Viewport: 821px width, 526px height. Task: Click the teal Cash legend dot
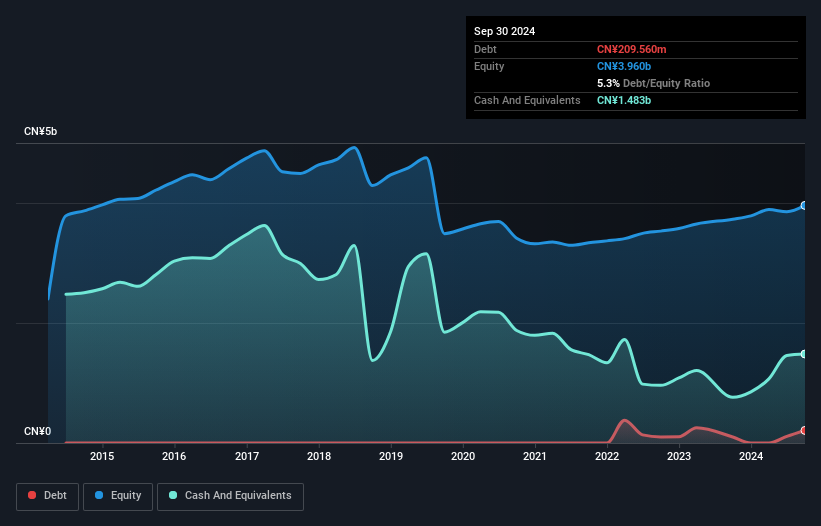(173, 495)
